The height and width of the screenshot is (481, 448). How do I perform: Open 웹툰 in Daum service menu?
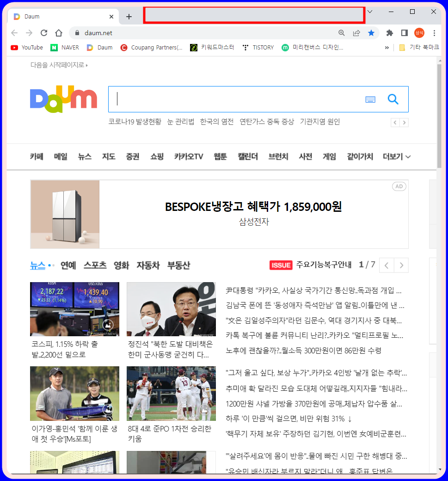pyautogui.click(x=221, y=157)
